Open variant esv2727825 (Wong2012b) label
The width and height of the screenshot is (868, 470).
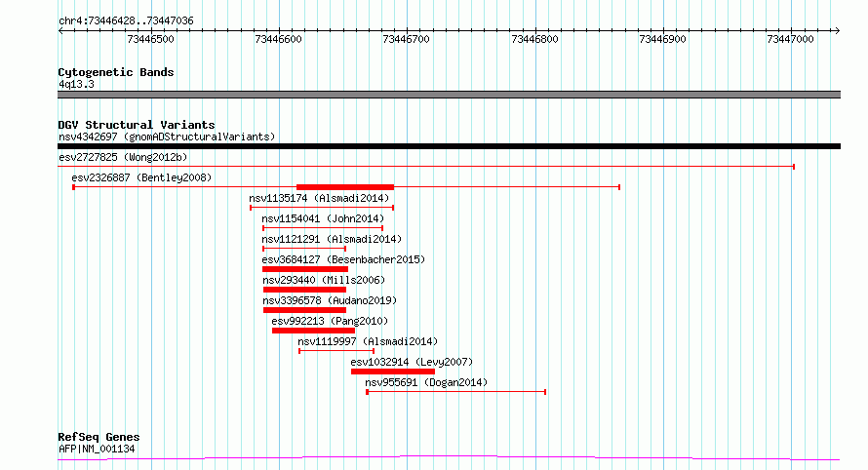(x=123, y=157)
